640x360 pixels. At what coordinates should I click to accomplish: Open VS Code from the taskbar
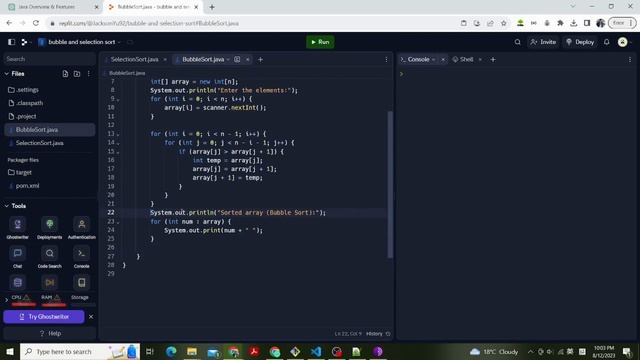pos(316,351)
